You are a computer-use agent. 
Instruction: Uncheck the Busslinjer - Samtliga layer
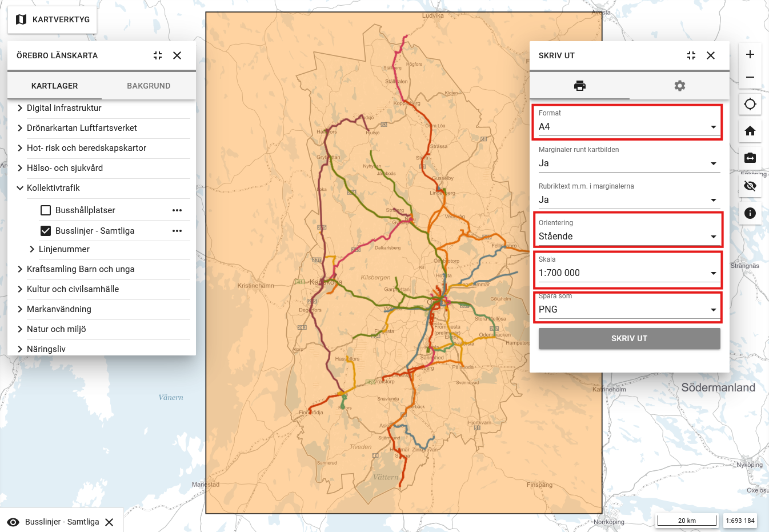point(46,231)
